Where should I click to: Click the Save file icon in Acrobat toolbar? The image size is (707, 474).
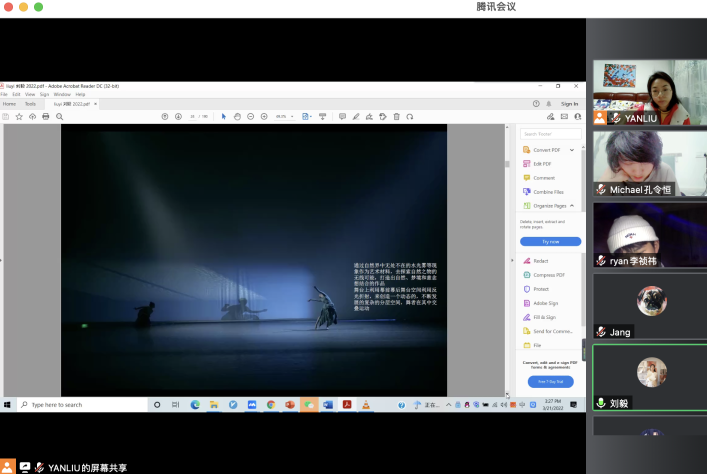(x=5, y=116)
